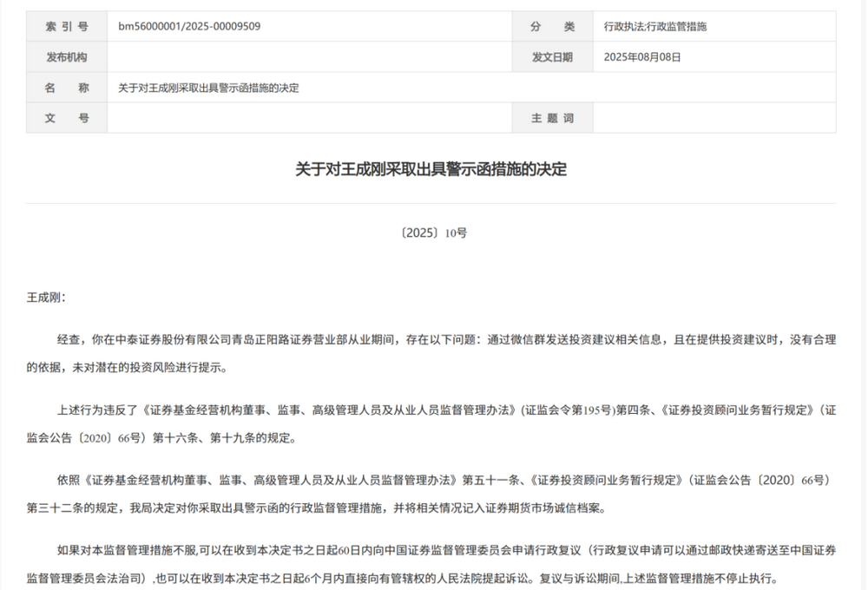The height and width of the screenshot is (590, 868).
Task: Click the main heading 关于对王成刚采取出具警示函措施的决定
Action: pos(431,169)
